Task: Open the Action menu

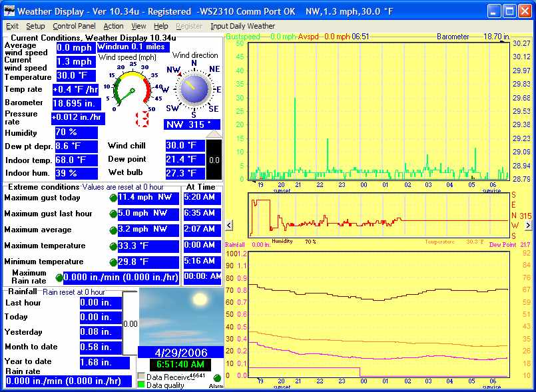Action: coord(113,27)
